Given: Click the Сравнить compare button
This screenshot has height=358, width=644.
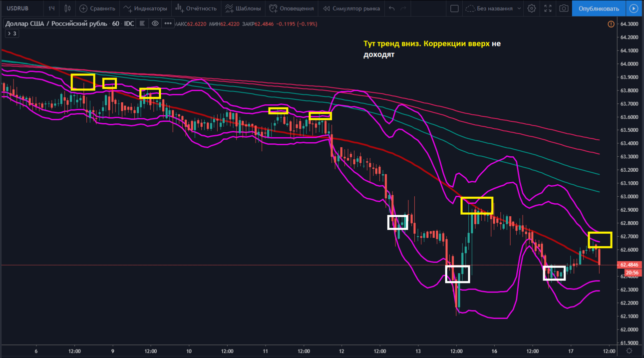Looking at the screenshot, I should 97,8.
